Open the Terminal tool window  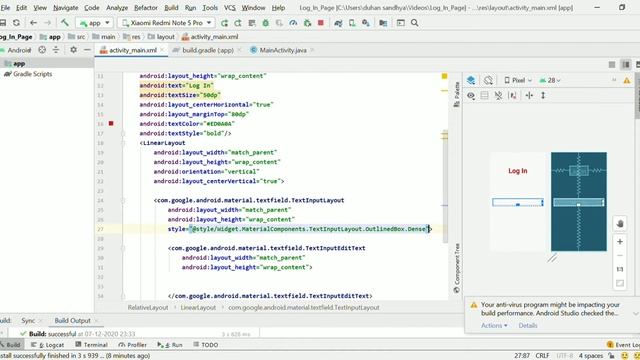(x=91, y=345)
